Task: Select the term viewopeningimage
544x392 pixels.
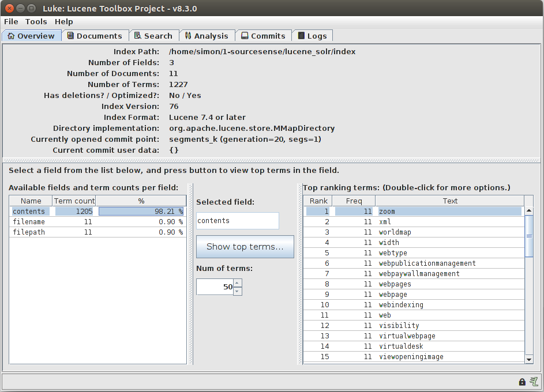Action: 414,357
